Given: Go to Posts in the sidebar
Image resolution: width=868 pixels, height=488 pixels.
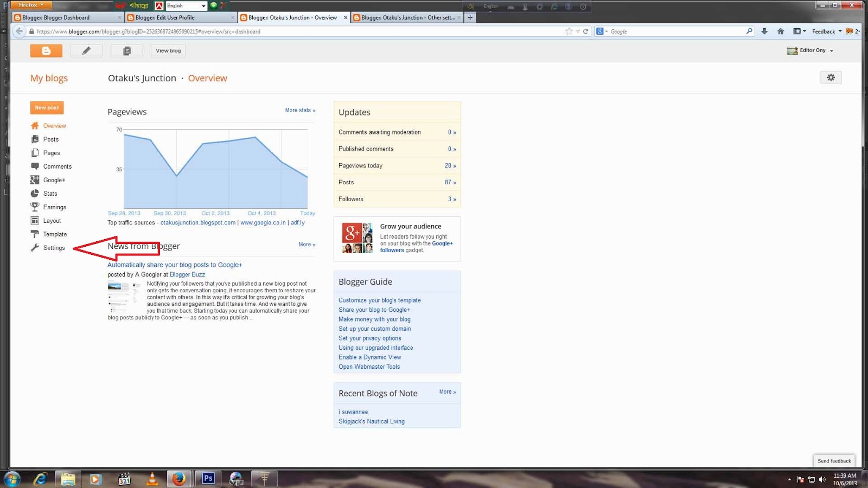Looking at the screenshot, I should click(x=50, y=139).
